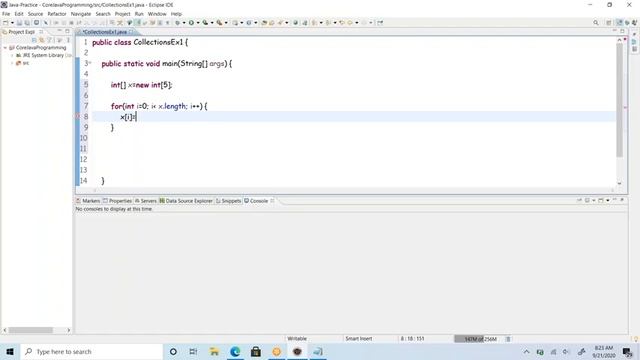Screen dimensions: 640x360
Task: Maximize the editor area
Action: 622,31
